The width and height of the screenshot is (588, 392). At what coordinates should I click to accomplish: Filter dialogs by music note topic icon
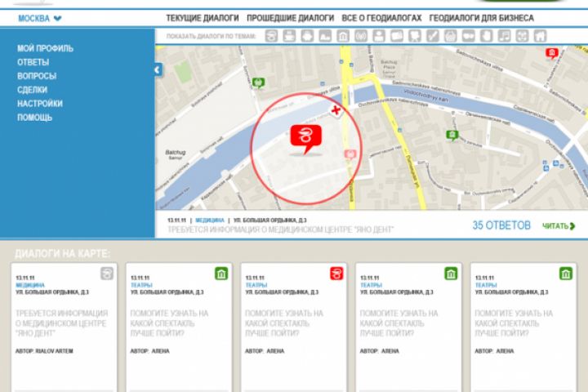click(x=505, y=36)
